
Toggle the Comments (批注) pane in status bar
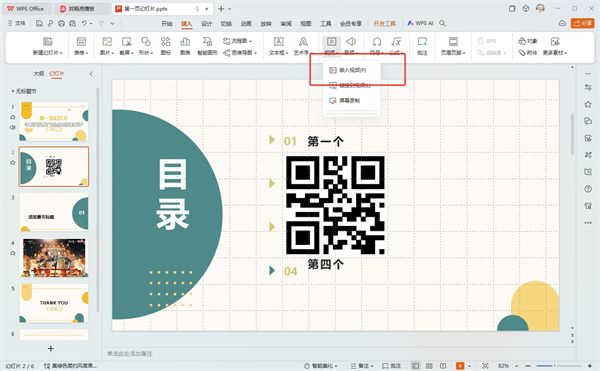coord(391,366)
